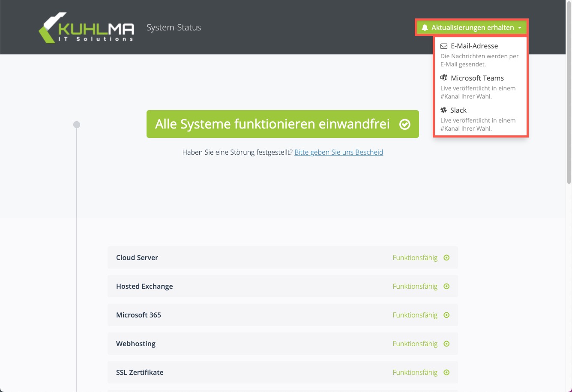Click the grey timeline dot marker
This screenshot has width=572, height=392.
[77, 125]
